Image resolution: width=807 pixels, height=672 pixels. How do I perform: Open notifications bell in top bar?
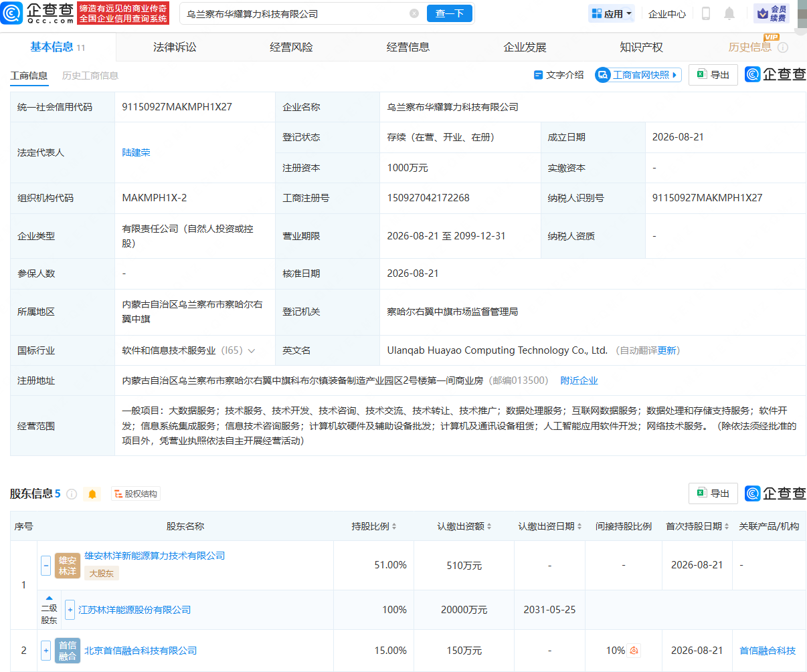(x=729, y=13)
